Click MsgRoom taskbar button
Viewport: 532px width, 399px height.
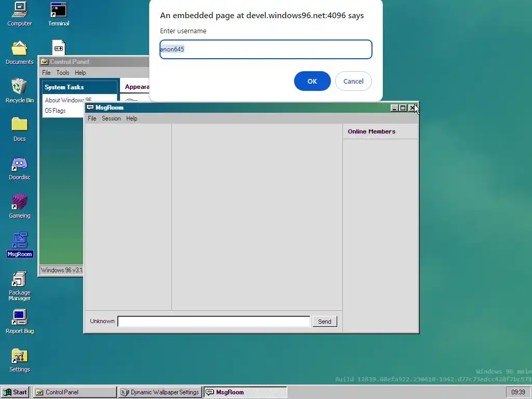(x=246, y=392)
